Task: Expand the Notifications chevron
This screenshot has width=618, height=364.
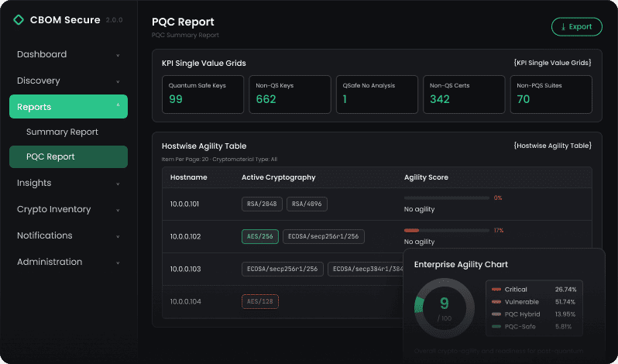Action: [118, 236]
